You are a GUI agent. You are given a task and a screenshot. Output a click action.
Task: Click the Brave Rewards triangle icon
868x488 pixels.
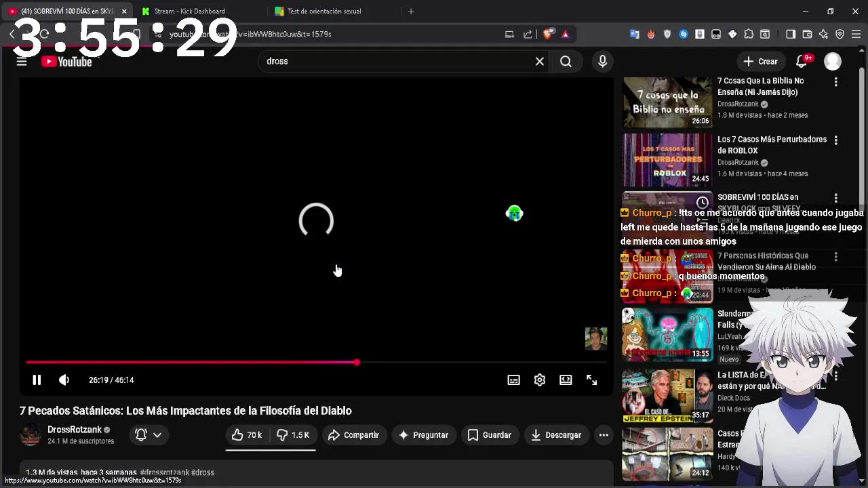(566, 34)
